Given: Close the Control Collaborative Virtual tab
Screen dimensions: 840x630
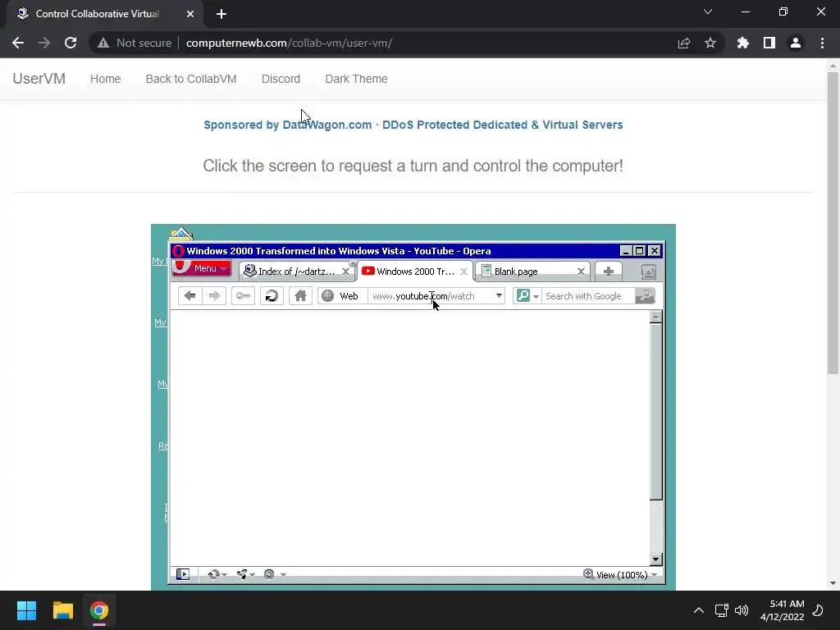Looking at the screenshot, I should (x=190, y=14).
